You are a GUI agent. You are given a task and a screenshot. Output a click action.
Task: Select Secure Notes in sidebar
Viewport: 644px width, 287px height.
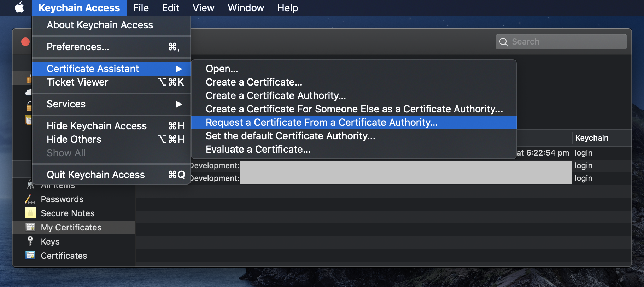point(74,213)
